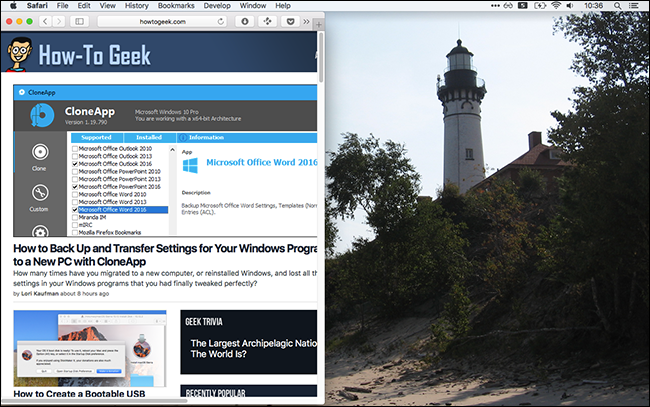Image resolution: width=650 pixels, height=407 pixels.
Task: Open the CloneApp backup article headline
Action: pos(165,255)
